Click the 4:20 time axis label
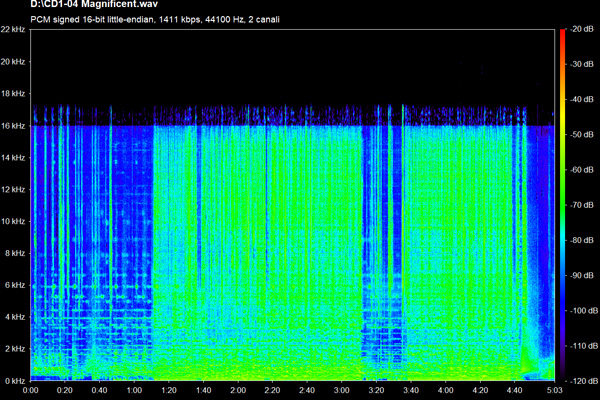 tap(480, 390)
